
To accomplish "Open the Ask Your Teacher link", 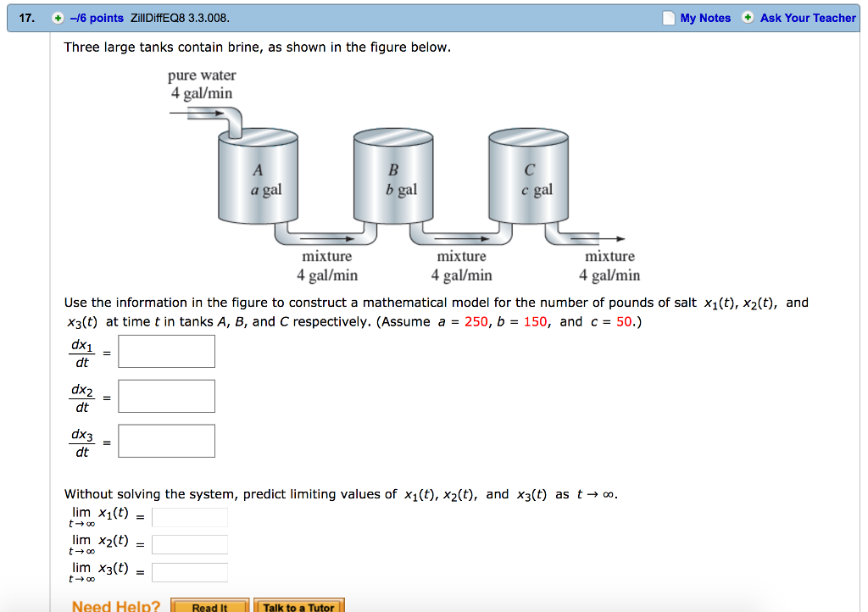I will (807, 17).
